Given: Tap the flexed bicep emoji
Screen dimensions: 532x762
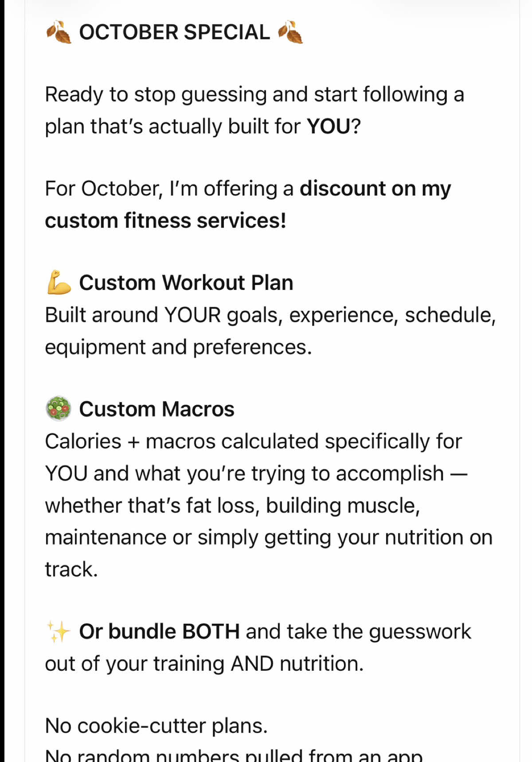Looking at the screenshot, I should (x=59, y=282).
